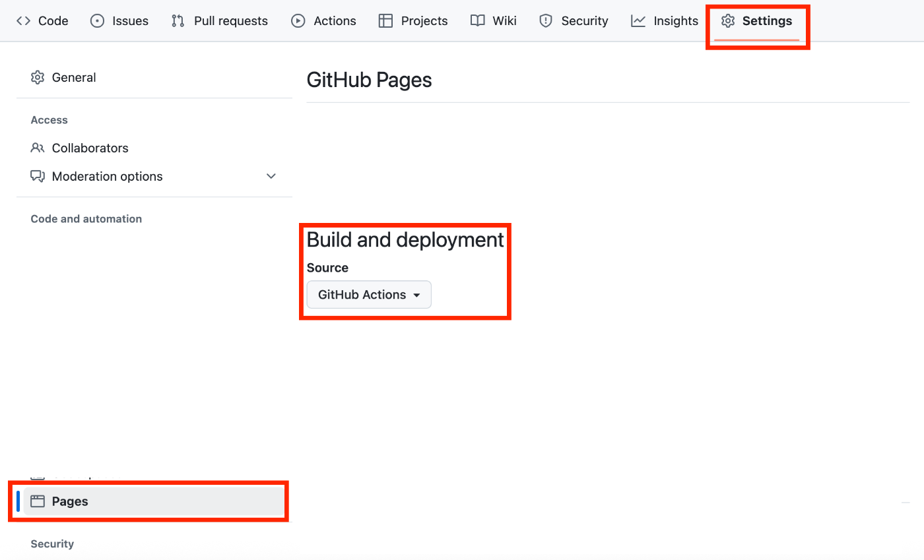Click the Code and automation heading
Image resolution: width=924 pixels, height=560 pixels.
click(86, 219)
